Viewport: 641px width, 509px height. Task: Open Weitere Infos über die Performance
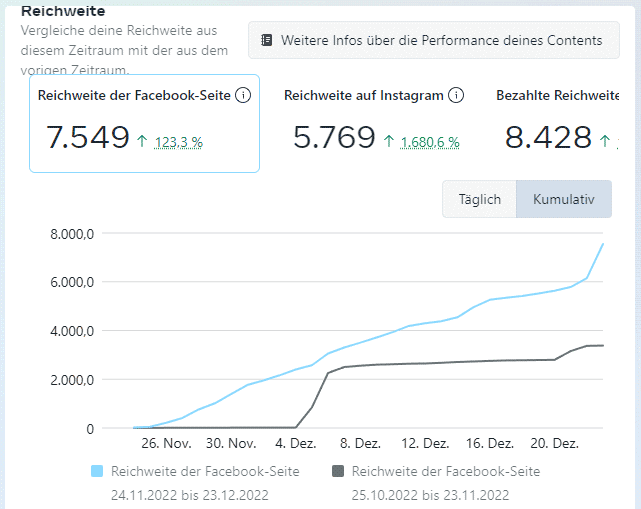tap(430, 41)
